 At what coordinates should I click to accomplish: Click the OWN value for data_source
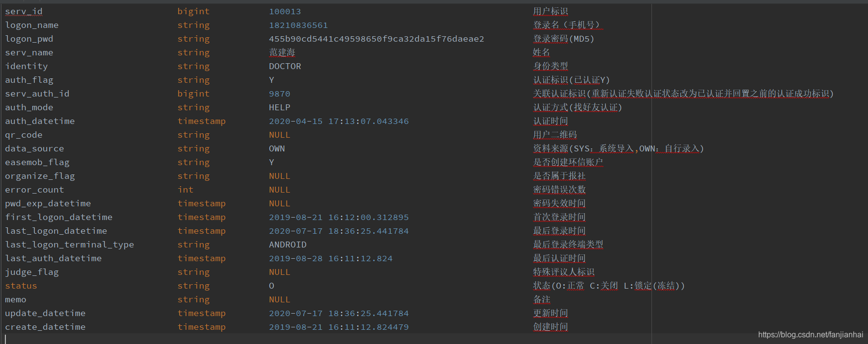(x=277, y=148)
